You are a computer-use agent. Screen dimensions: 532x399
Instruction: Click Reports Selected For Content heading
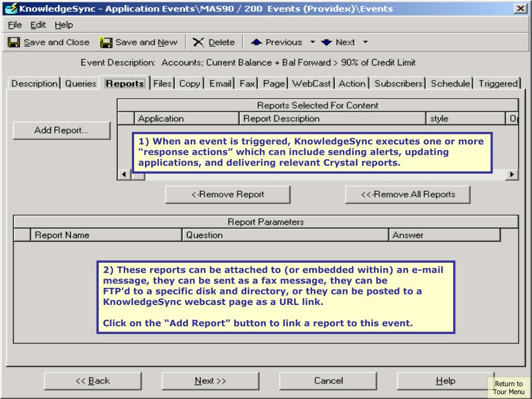point(317,105)
